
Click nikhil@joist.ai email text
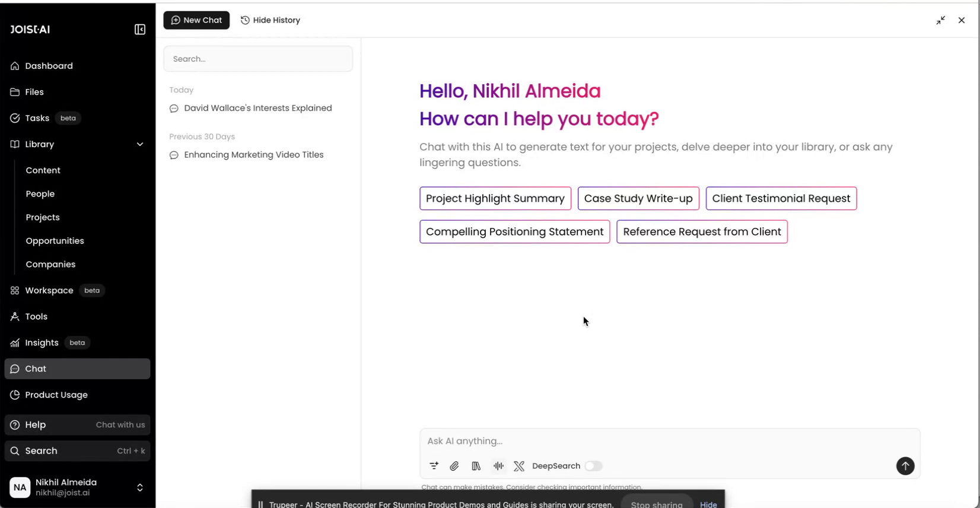pyautogui.click(x=63, y=493)
